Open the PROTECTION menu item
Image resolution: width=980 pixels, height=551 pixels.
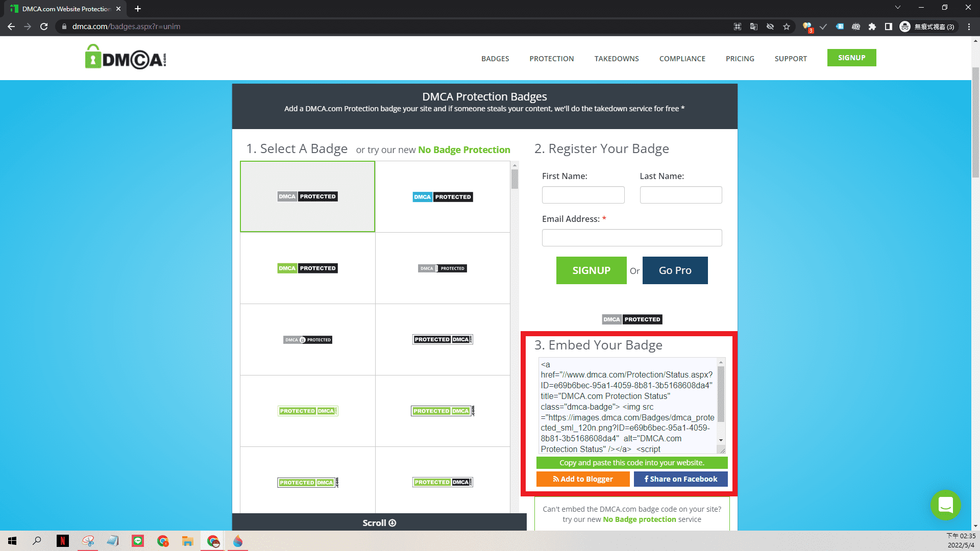(x=552, y=59)
